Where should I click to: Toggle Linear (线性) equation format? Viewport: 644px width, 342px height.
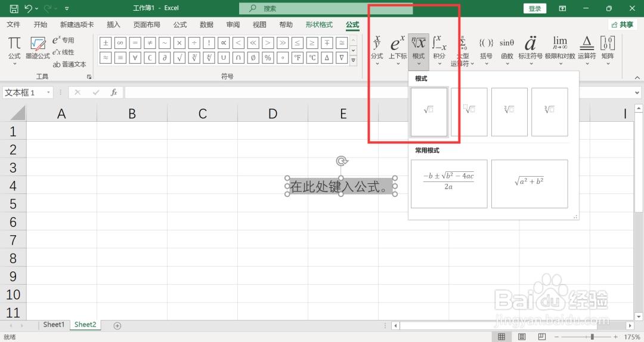[x=63, y=52]
